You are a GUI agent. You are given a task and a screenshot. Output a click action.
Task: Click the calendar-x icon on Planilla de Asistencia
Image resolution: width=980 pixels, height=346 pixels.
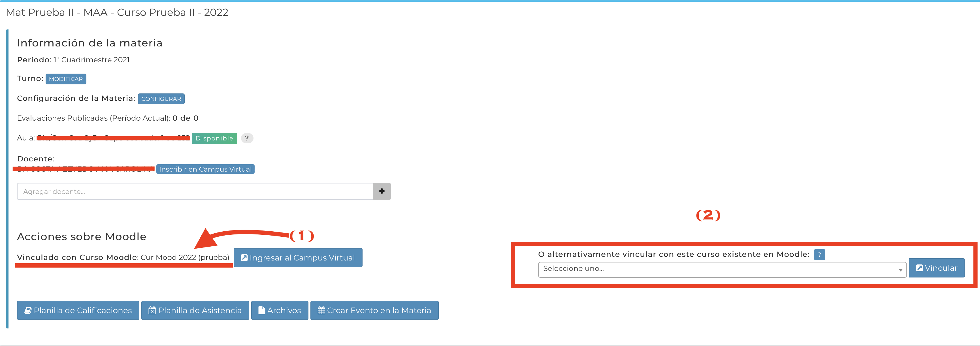coord(152,310)
